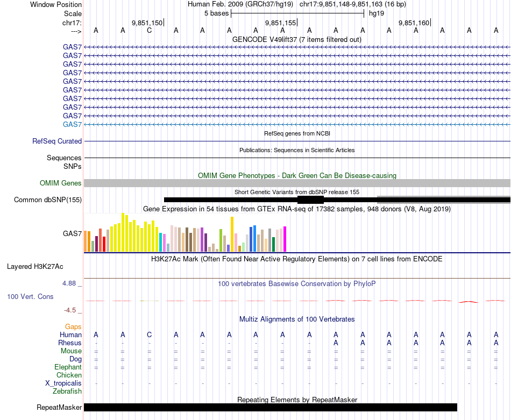Click the -4.5 conservation scale minimum
This screenshot has width=511, height=420.
point(70,310)
